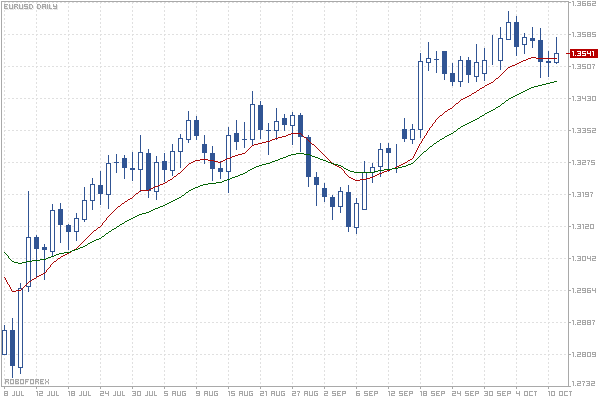Click the 2 SEP date label
This screenshot has width=600, height=400.
(x=335, y=393)
